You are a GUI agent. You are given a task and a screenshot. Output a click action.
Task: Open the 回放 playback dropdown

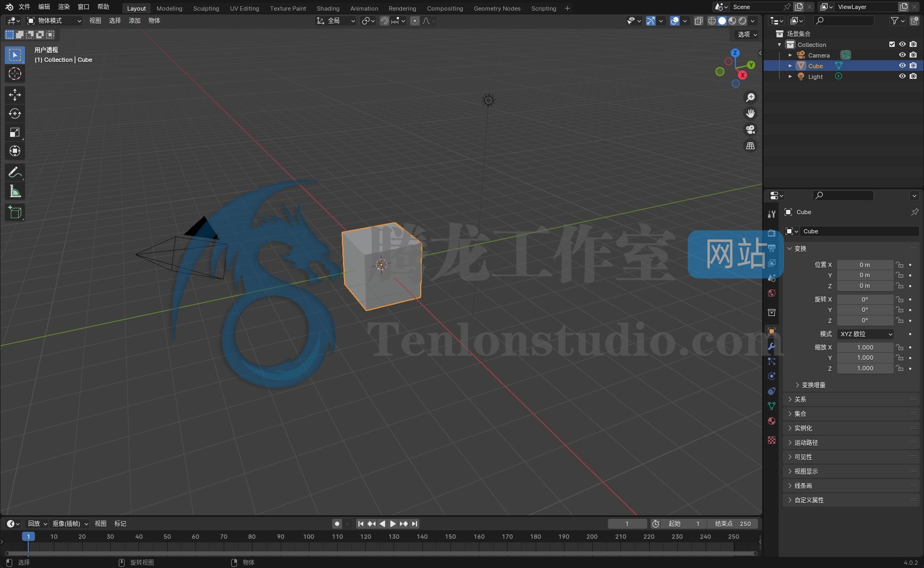(x=37, y=524)
